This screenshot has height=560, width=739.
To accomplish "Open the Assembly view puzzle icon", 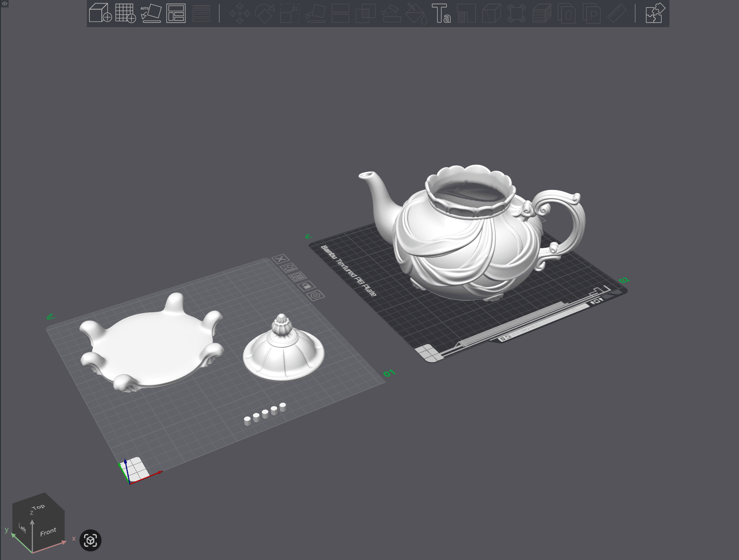I will pyautogui.click(x=655, y=13).
